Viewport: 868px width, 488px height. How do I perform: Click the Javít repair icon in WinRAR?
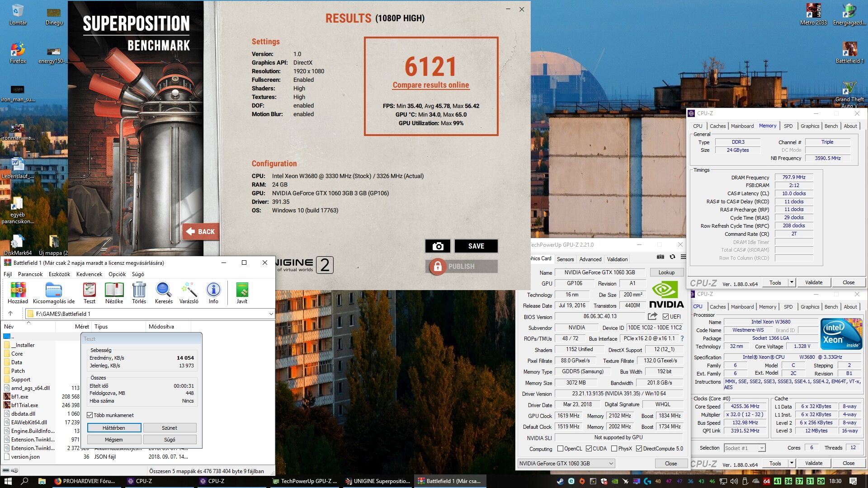(242, 293)
